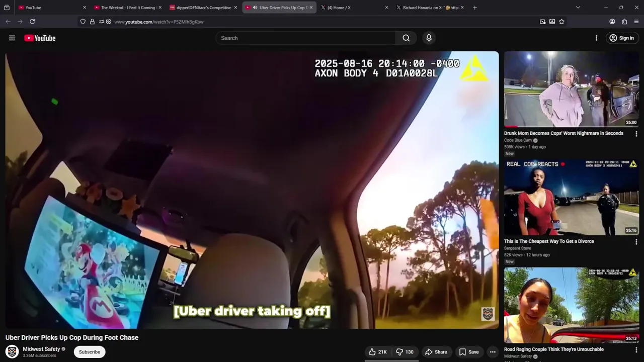Open the Code Blue Cam channel link

pyautogui.click(x=518, y=140)
